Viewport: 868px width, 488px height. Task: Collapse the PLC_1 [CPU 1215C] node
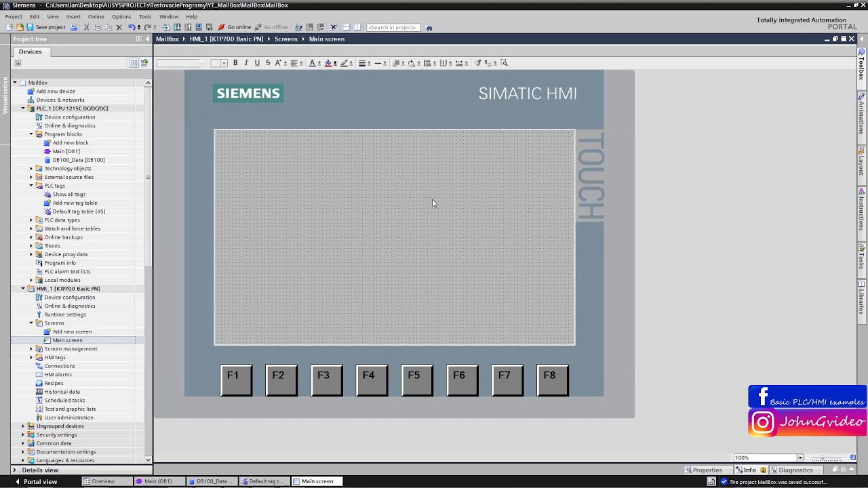pos(22,108)
